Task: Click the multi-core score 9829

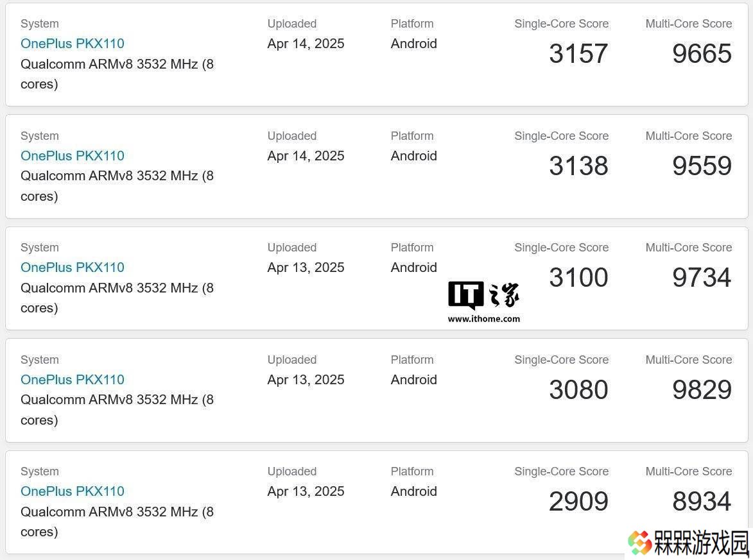Action: click(x=702, y=389)
